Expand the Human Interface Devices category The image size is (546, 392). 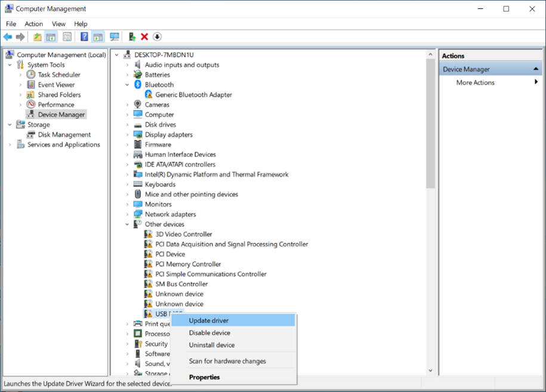pos(127,155)
